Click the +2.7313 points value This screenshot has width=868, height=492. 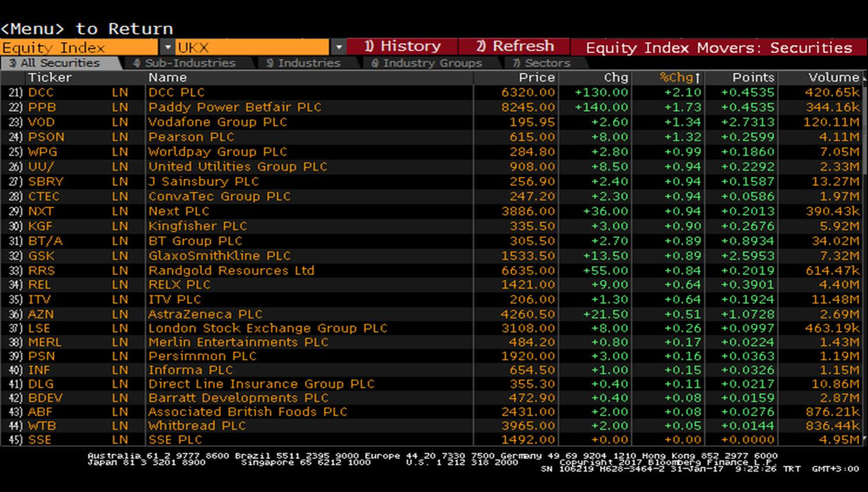point(748,122)
